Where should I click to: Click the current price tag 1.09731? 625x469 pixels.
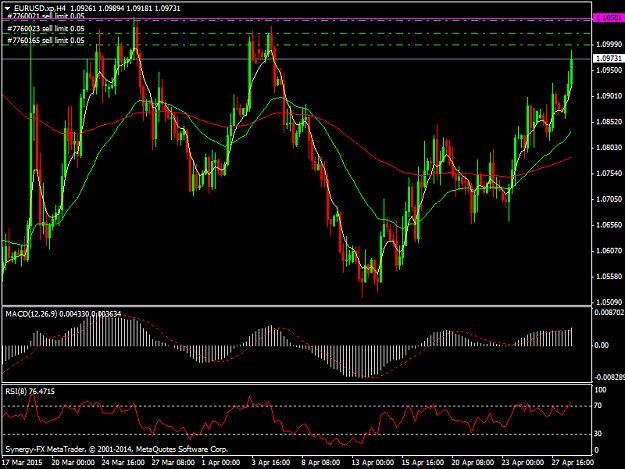(x=608, y=59)
